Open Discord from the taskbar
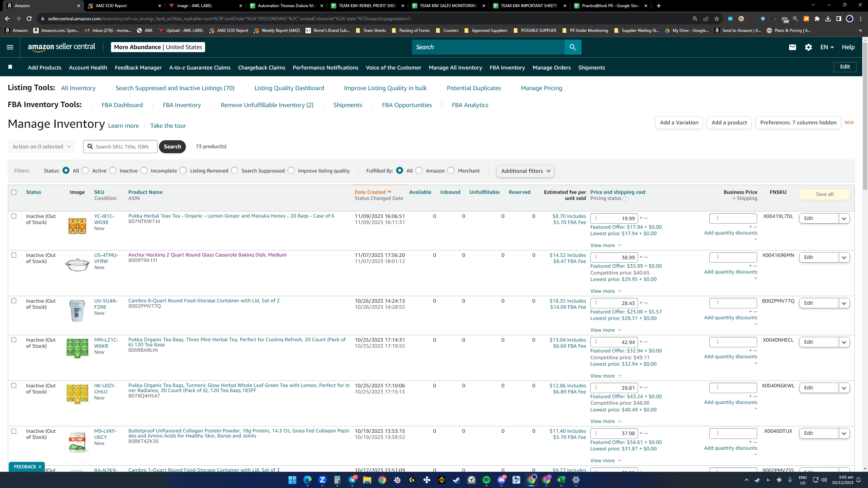Screen dimensions: 868x488 pos(501,480)
